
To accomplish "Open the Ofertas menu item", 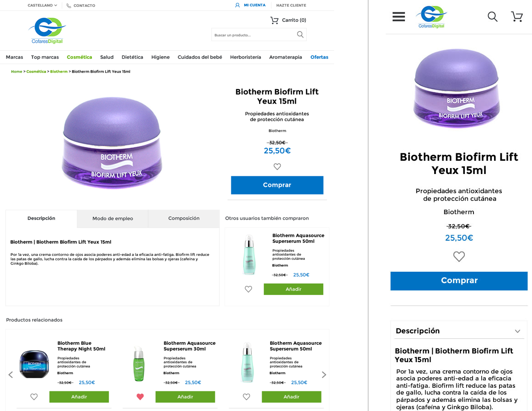I will click(x=319, y=57).
